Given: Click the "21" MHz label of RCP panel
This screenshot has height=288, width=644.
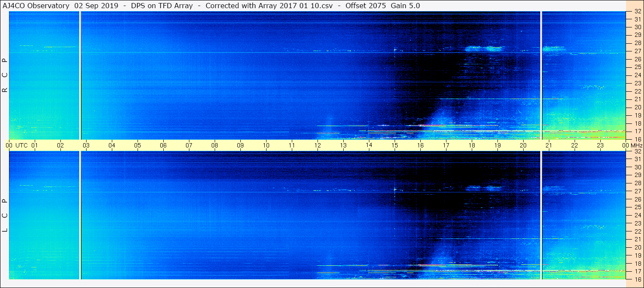Looking at the screenshot, I should tap(638, 99).
